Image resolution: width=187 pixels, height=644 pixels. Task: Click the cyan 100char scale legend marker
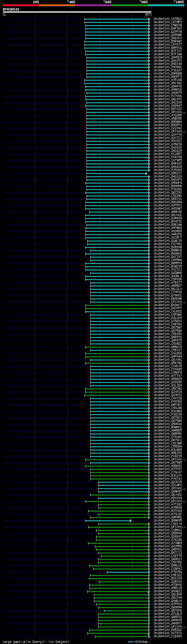(130, 642)
